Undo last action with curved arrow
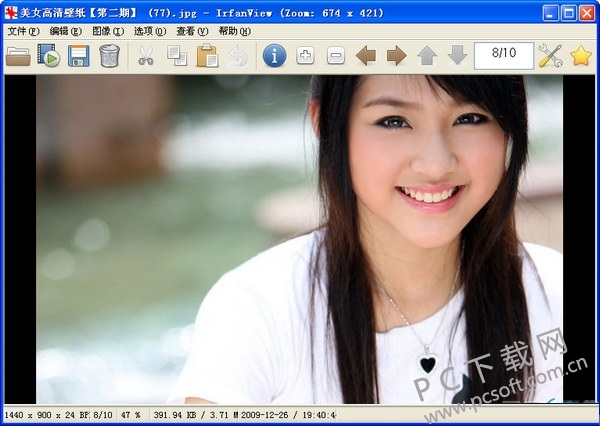 coord(238,56)
